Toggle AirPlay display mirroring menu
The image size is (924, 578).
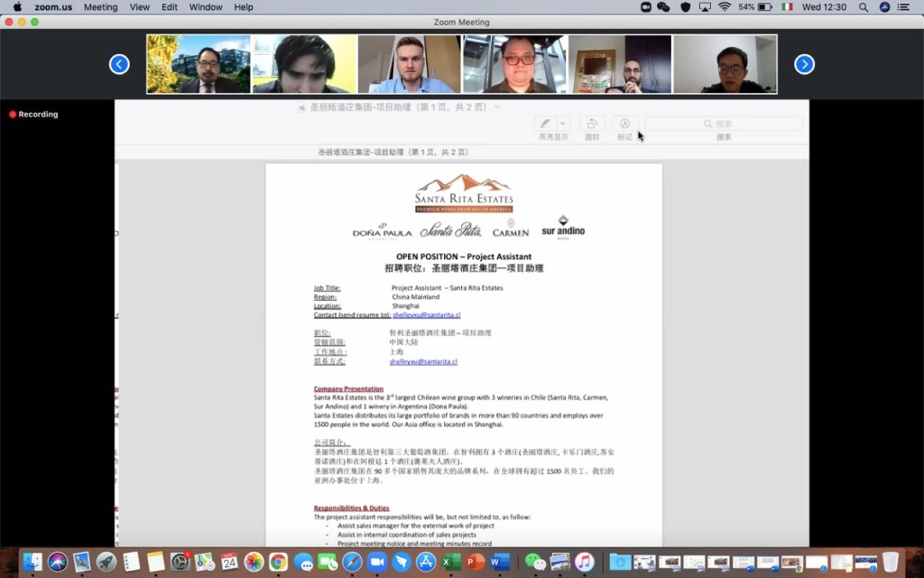tap(704, 7)
